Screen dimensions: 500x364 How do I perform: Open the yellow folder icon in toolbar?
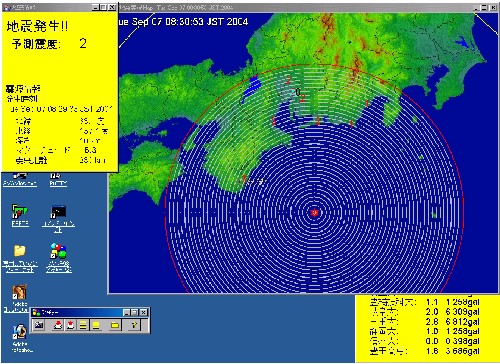(115, 325)
